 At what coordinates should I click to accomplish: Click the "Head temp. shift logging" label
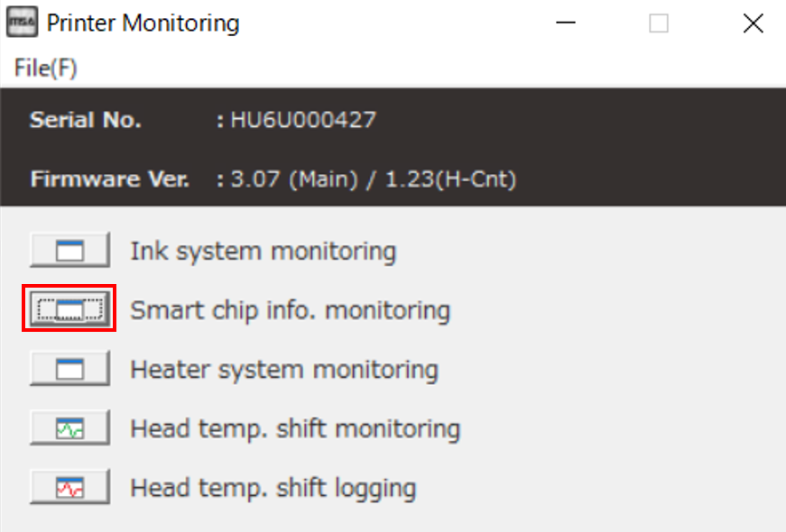coord(273,489)
